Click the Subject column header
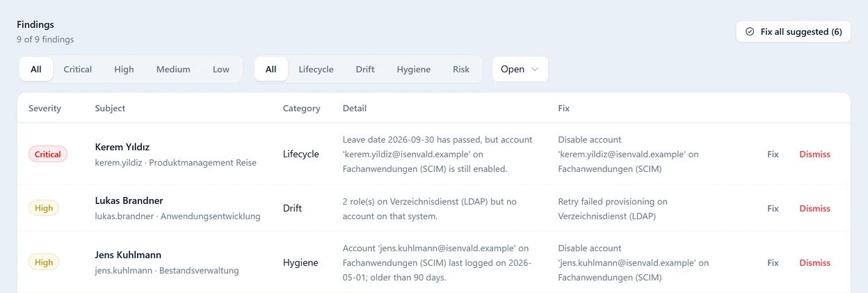This screenshot has width=868, height=293. pos(110,109)
